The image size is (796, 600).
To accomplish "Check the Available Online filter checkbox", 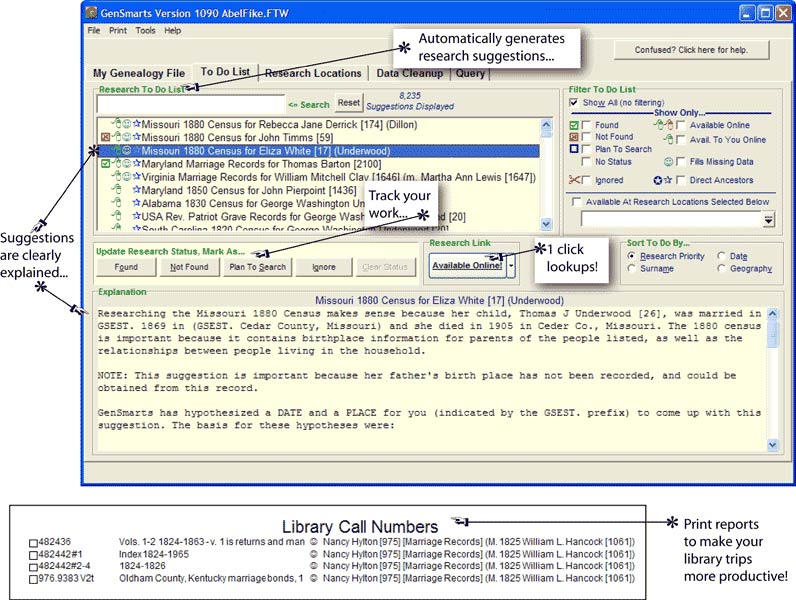I will (x=680, y=124).
